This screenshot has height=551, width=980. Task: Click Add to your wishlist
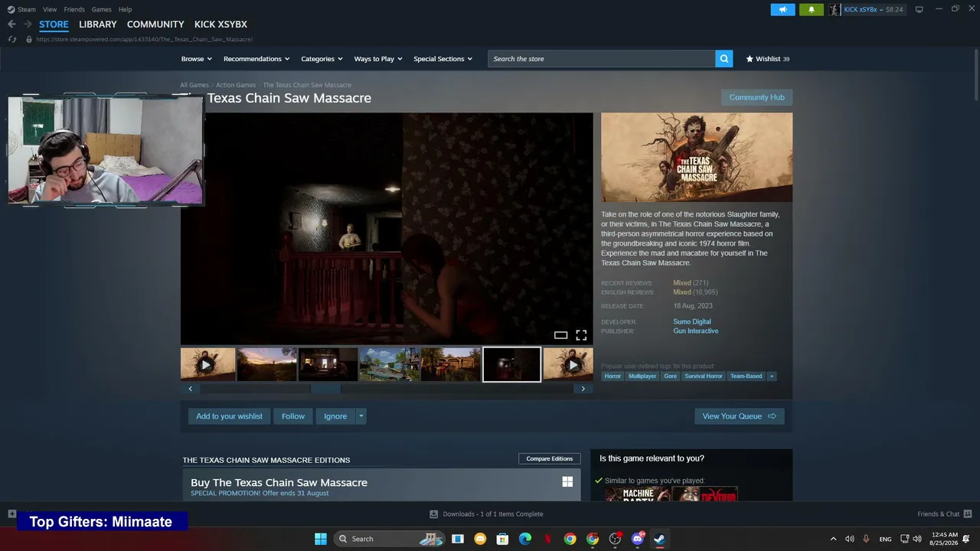(x=229, y=416)
